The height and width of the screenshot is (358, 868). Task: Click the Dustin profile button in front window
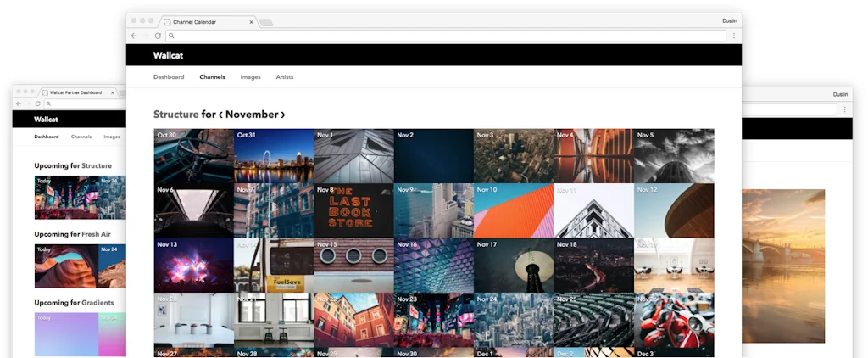[726, 20]
